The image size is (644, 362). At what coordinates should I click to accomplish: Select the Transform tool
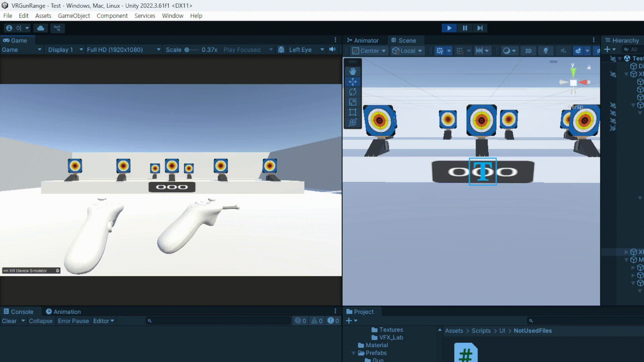(353, 123)
